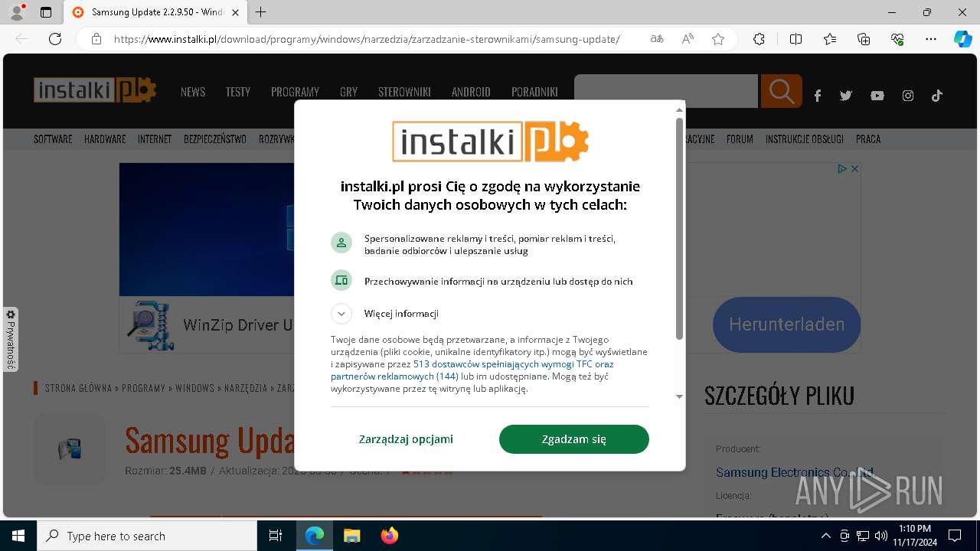The height and width of the screenshot is (551, 980).
Task: Open instalki Instagram icon
Action: point(908,96)
